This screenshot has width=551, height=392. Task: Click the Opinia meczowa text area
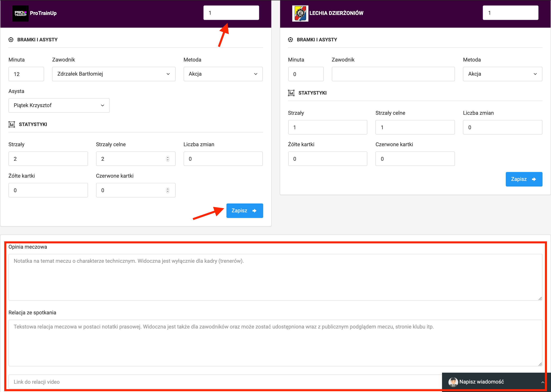[x=275, y=277]
